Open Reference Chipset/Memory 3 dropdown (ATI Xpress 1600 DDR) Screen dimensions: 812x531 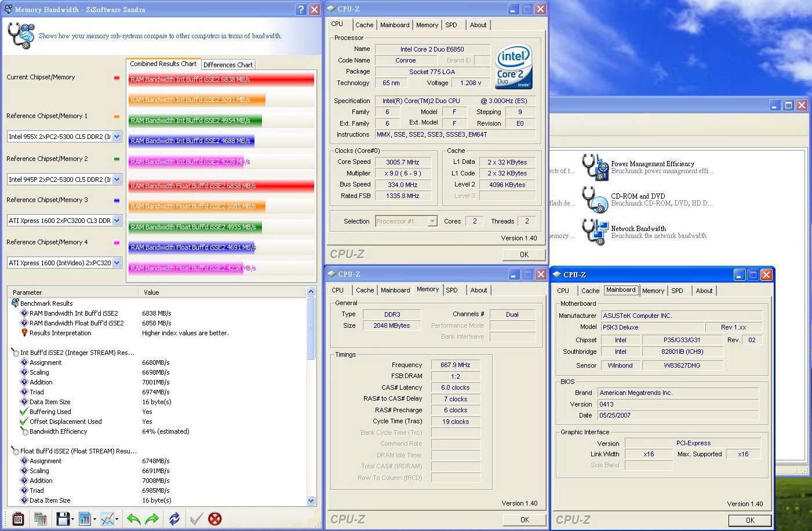pos(116,221)
